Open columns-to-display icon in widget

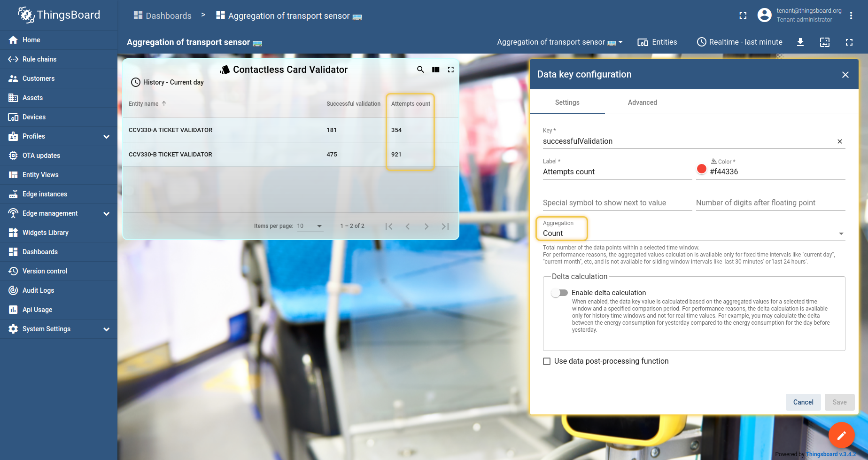click(436, 70)
